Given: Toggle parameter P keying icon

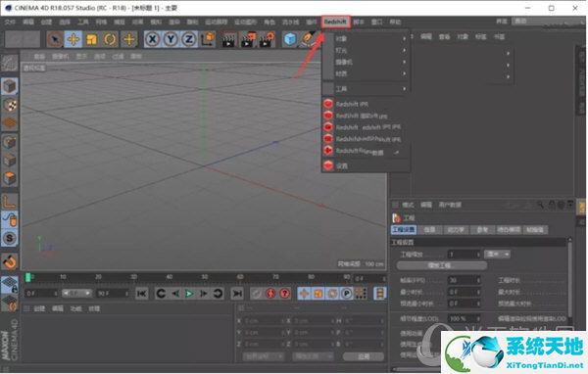Looking at the screenshot, I should tap(347, 294).
